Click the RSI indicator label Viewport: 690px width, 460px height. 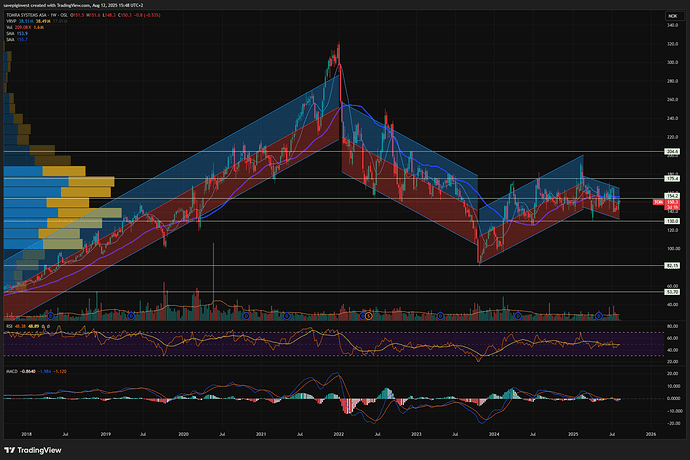click(x=9, y=327)
